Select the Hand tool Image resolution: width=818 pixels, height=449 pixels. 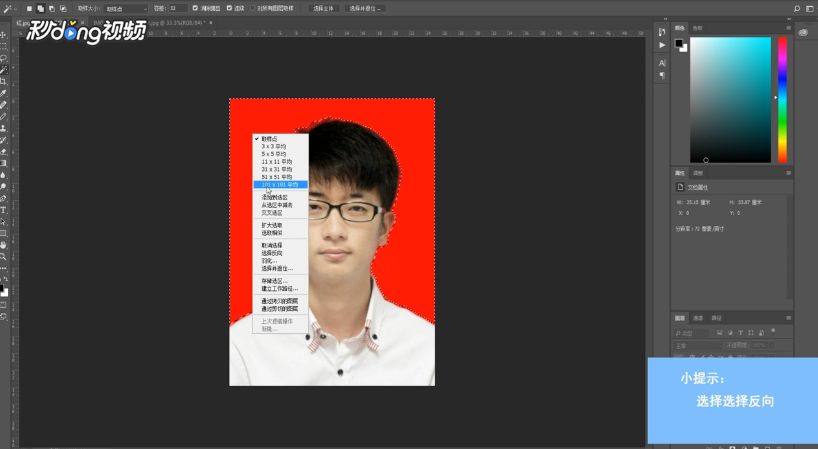(4, 245)
